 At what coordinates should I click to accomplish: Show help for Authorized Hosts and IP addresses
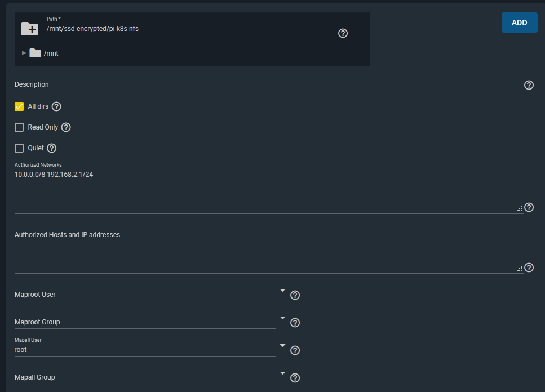tap(529, 268)
